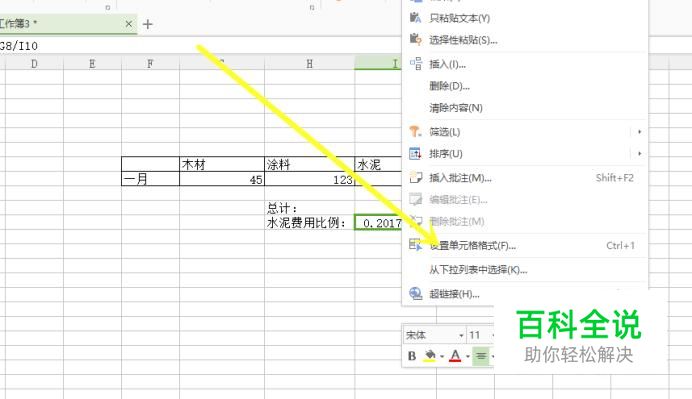Open the font color dropdown arrow
The width and height of the screenshot is (692, 399).
point(467,356)
